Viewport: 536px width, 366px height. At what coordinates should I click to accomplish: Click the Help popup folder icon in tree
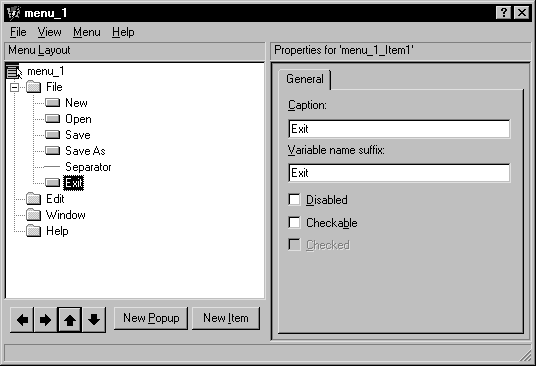point(33,231)
